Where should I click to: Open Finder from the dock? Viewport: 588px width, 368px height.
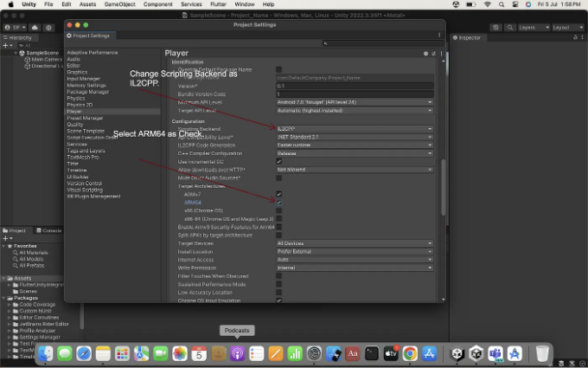point(46,354)
